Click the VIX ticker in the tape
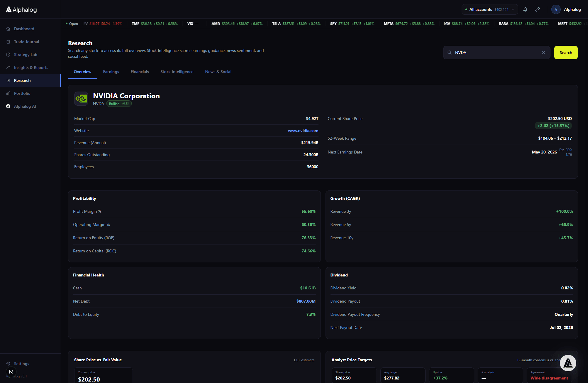Viewport: 588px width, 383px height. [193, 24]
